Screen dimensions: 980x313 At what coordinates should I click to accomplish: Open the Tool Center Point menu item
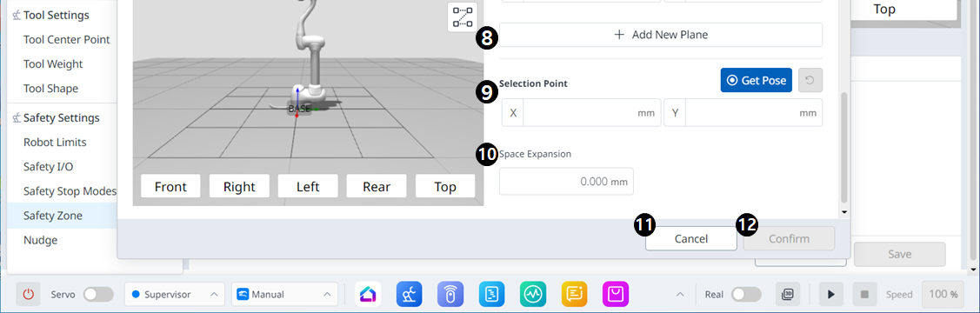(66, 39)
